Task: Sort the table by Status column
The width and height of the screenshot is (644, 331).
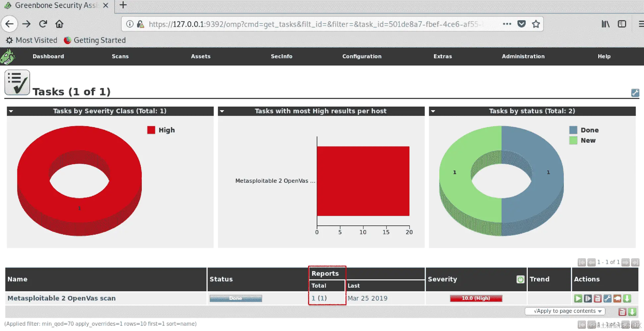Action: (x=221, y=279)
